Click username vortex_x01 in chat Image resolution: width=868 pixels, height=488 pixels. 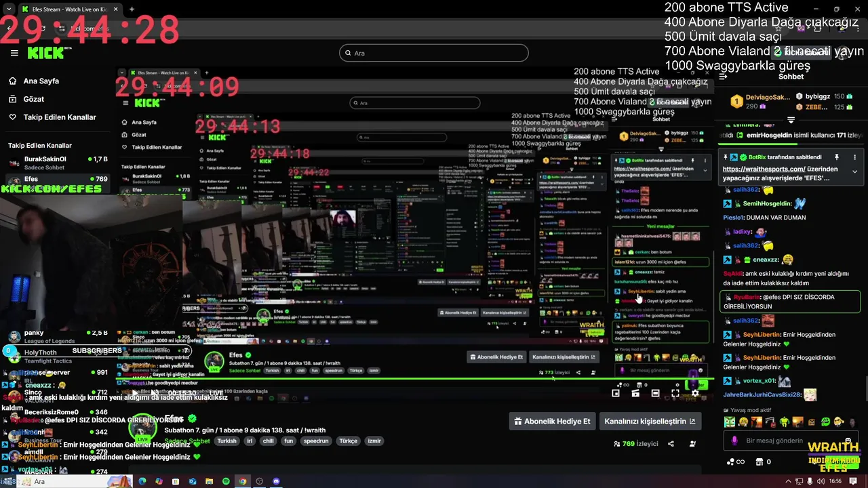pyautogui.click(x=759, y=381)
